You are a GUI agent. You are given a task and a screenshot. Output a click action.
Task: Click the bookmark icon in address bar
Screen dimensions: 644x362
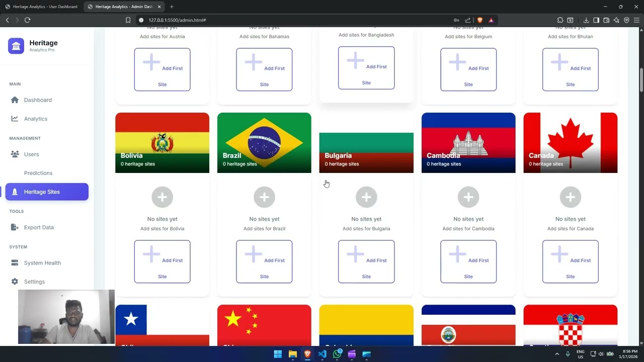(128, 20)
